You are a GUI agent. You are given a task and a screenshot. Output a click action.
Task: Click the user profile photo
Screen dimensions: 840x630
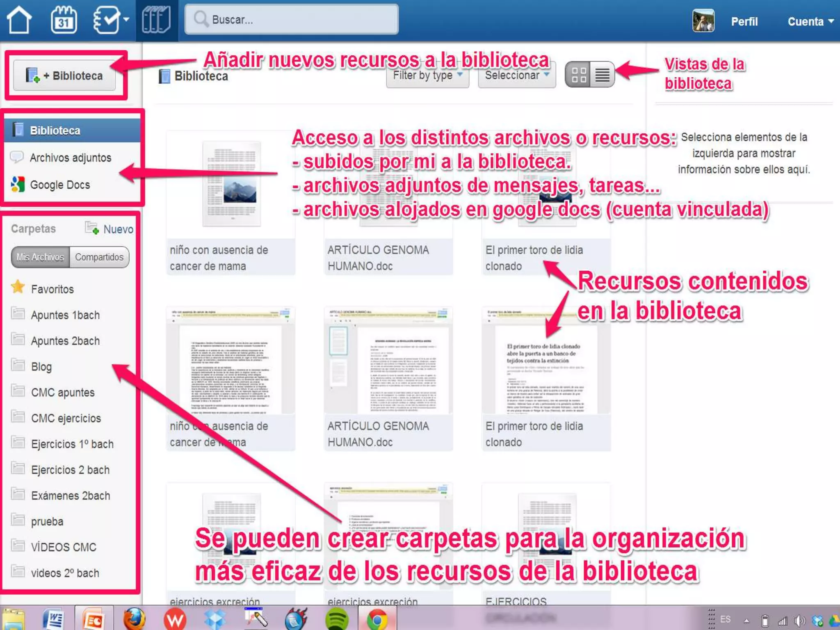pos(703,21)
